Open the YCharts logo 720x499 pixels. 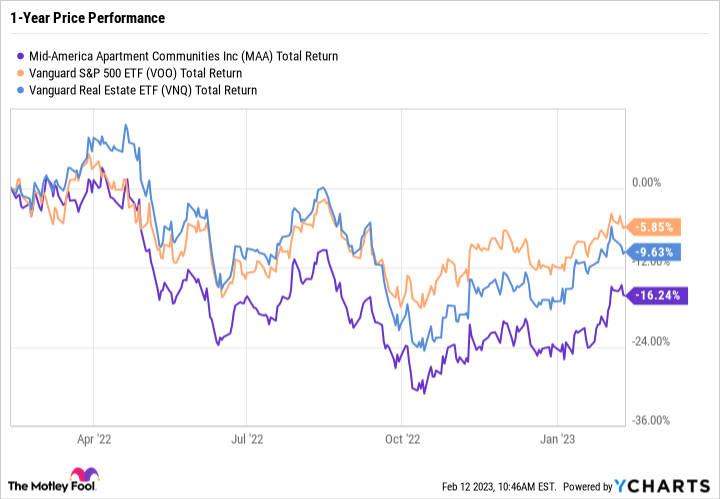[675, 487]
